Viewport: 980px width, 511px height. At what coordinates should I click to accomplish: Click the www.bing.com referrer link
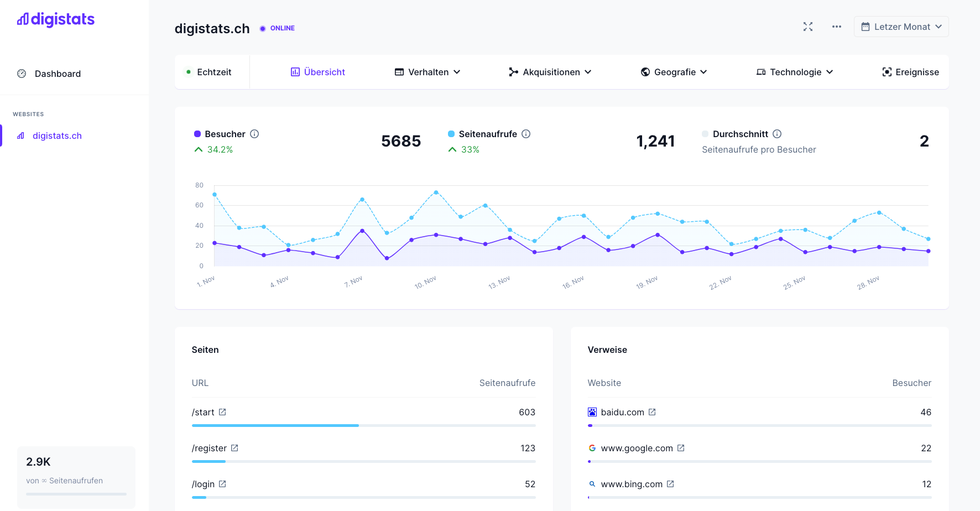[632, 484]
